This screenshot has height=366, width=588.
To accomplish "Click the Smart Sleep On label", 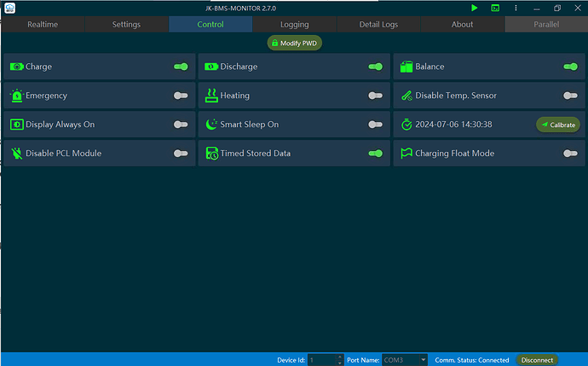I will pos(249,125).
